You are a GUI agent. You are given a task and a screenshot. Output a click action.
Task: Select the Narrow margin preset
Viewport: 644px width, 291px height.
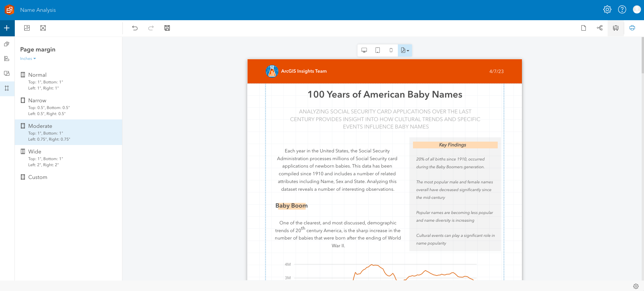coord(37,100)
